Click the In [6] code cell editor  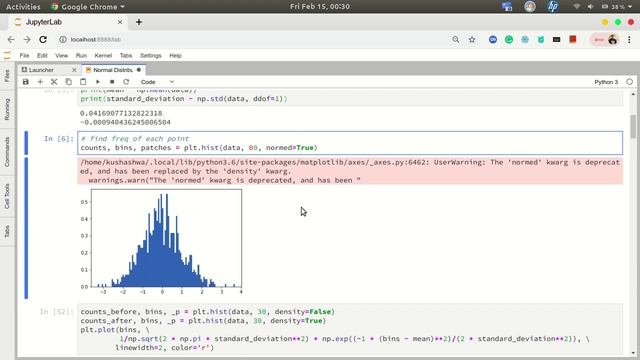click(350, 143)
